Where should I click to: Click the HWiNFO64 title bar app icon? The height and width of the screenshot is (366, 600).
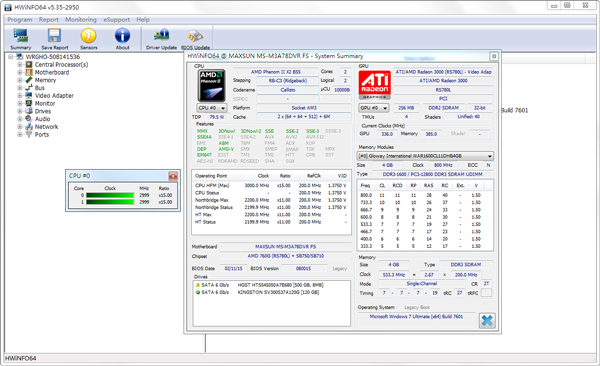coord(8,7)
